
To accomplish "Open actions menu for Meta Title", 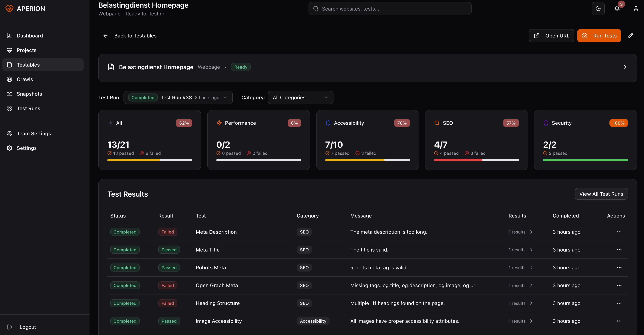I will click(x=619, y=250).
